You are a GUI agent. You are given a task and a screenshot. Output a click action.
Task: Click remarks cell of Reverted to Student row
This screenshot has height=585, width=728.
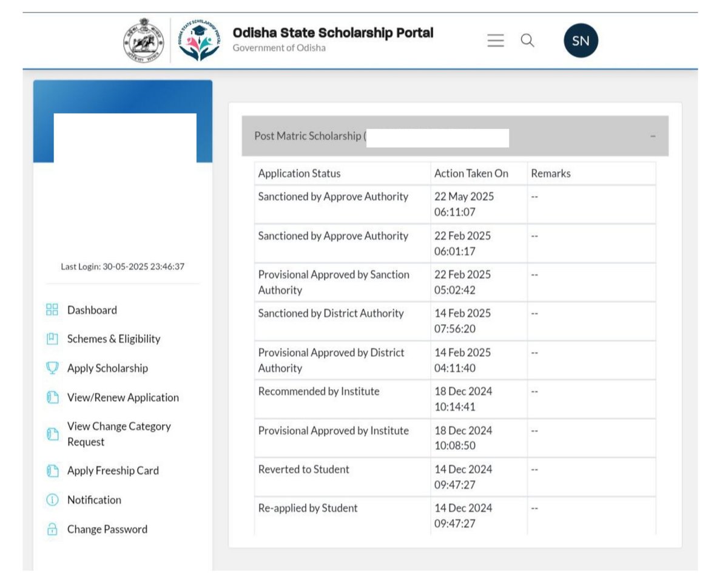tap(591, 477)
